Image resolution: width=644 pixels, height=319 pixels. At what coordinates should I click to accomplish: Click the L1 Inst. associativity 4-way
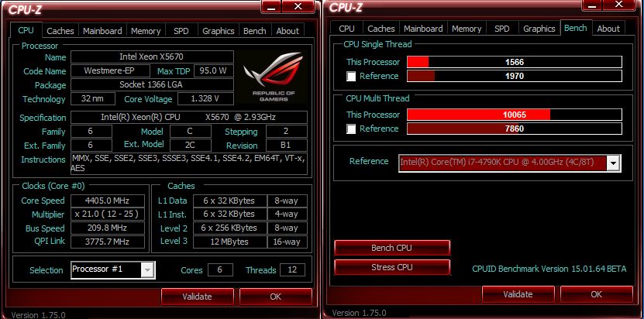pos(287,214)
